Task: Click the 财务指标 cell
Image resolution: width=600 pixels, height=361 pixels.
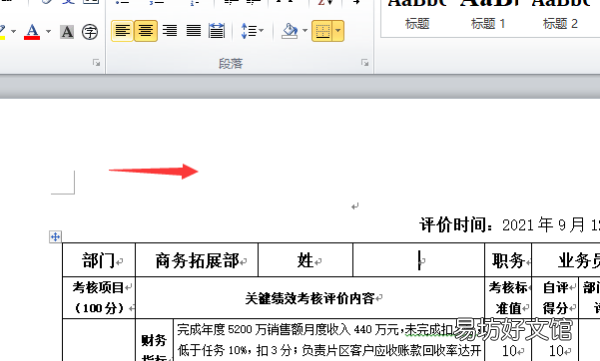Action: (154, 341)
